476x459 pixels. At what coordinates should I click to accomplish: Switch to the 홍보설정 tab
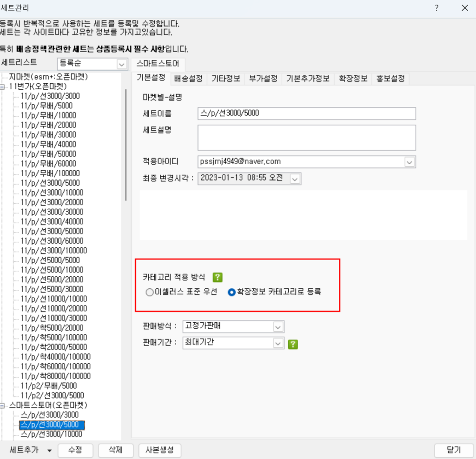tap(390, 79)
